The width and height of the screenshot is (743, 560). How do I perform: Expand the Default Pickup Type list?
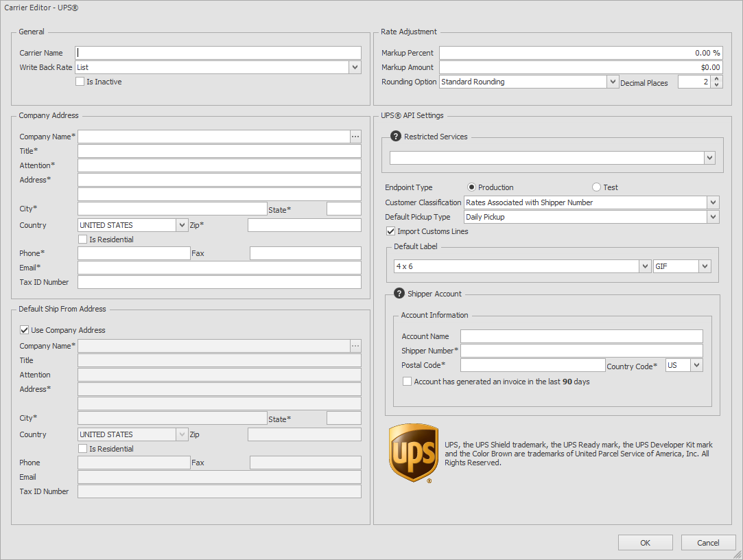pos(713,217)
